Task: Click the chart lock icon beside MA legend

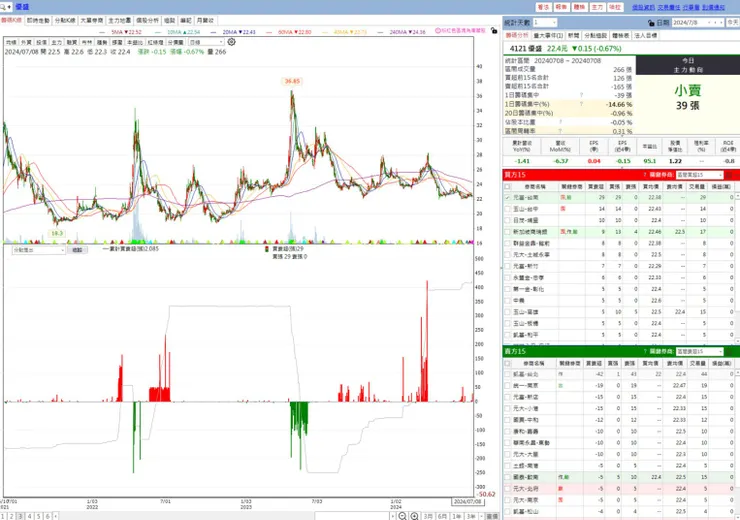Action: pyautogui.click(x=494, y=31)
